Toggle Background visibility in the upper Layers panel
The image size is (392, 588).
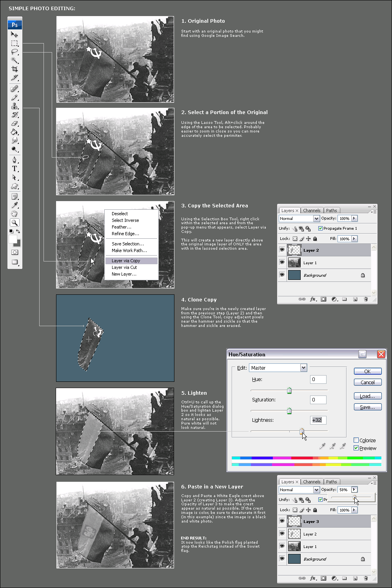point(282,275)
